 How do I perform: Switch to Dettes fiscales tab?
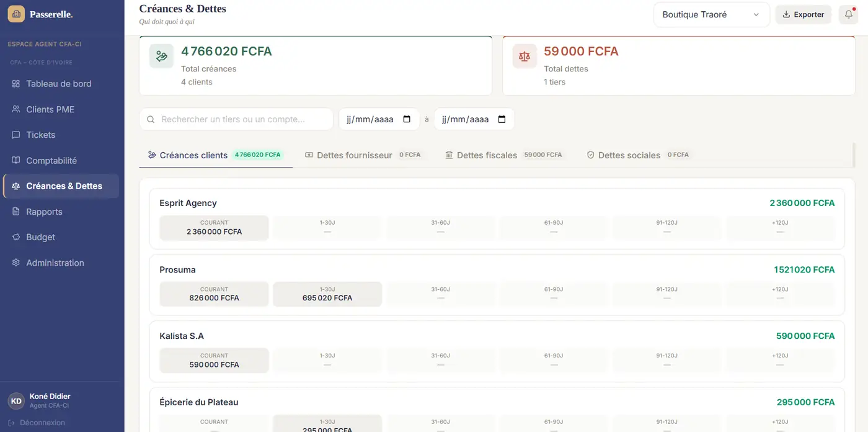tap(505, 155)
